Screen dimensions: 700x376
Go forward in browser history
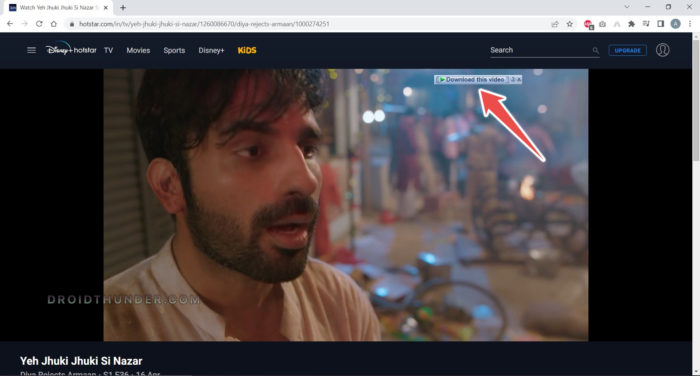25,24
